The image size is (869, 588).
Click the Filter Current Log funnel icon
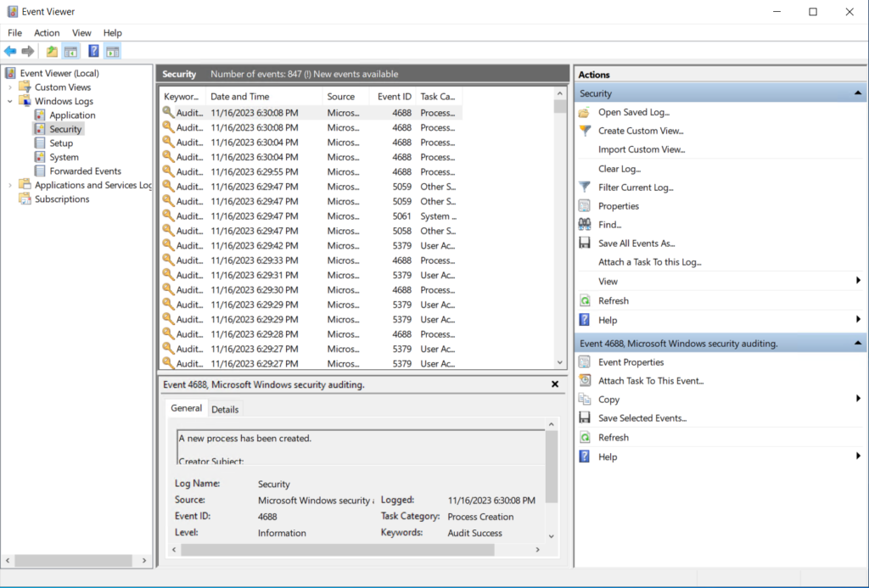click(x=585, y=188)
